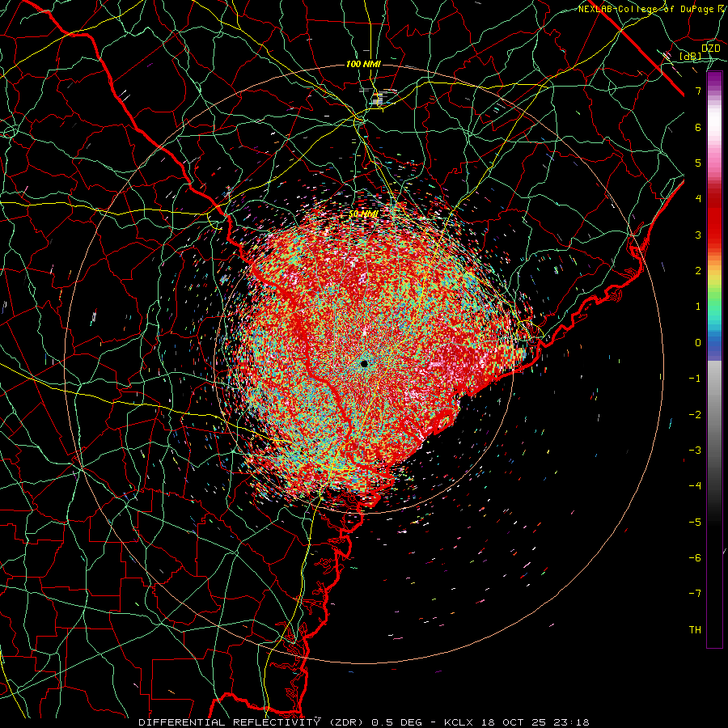
Task: Click the "-2" value on the color scale
Action: [x=695, y=415]
